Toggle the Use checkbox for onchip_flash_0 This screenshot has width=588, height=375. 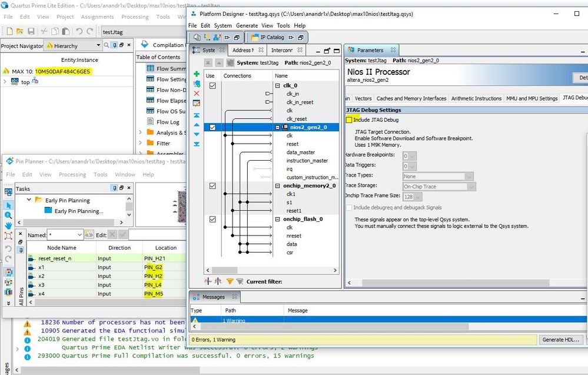click(x=212, y=219)
